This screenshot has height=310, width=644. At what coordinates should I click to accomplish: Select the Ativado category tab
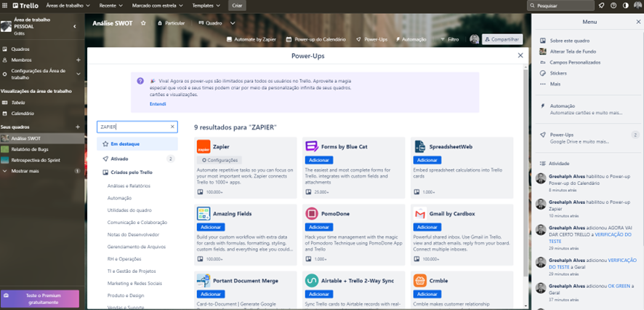[x=119, y=158]
